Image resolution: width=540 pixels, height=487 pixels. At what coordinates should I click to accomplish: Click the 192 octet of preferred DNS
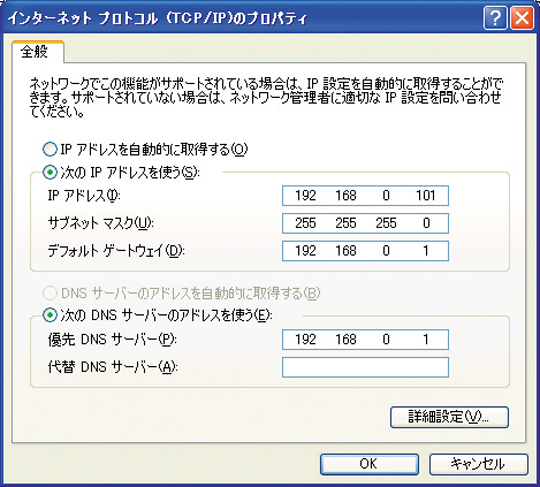[305, 340]
